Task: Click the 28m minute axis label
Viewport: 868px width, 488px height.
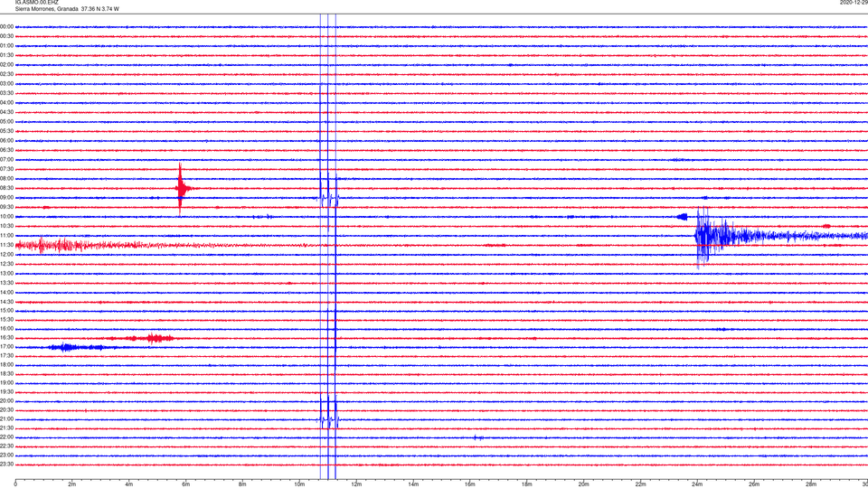Action: click(x=811, y=484)
